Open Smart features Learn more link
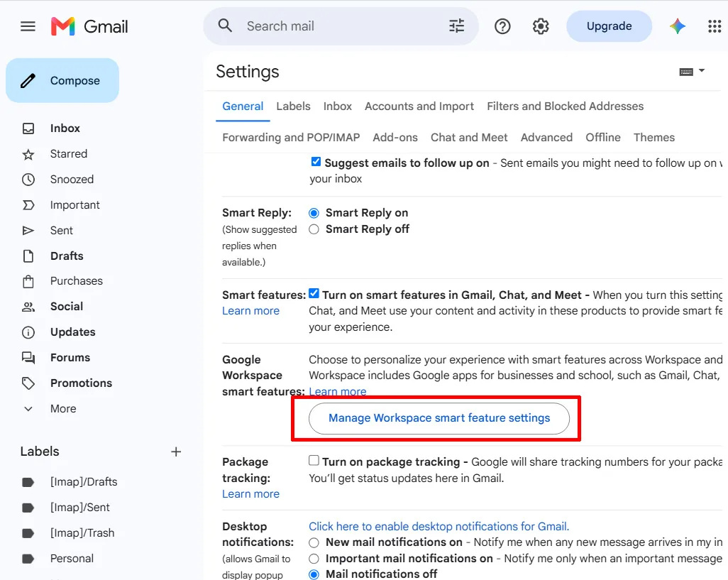Image resolution: width=728 pixels, height=580 pixels. [x=250, y=311]
